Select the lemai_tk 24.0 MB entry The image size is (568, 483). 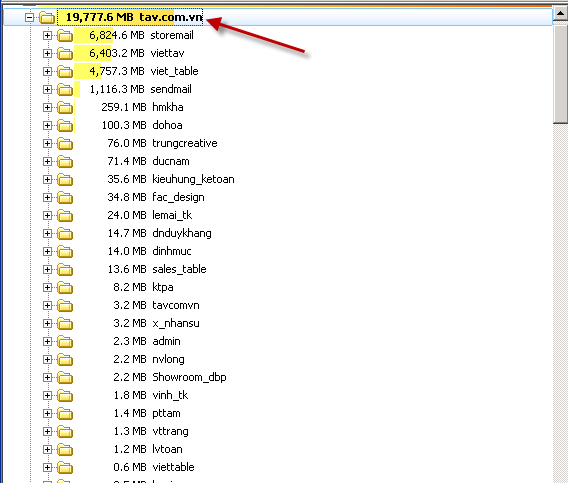click(x=150, y=215)
